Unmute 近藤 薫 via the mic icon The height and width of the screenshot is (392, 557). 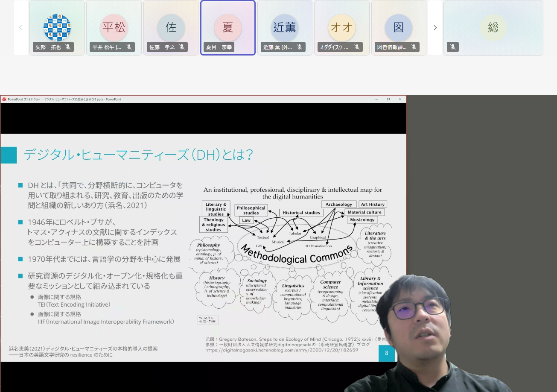[x=300, y=47]
